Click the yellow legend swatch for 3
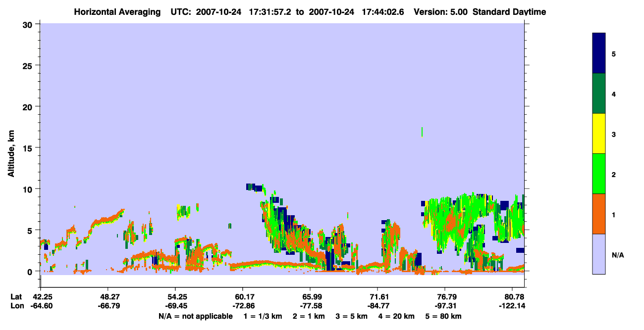The width and height of the screenshot is (644, 330). tap(599, 134)
